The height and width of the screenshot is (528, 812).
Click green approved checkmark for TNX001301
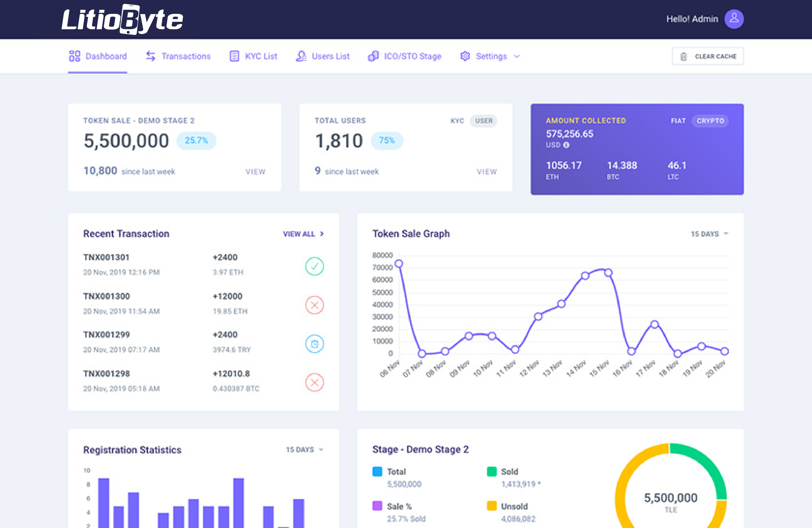pyautogui.click(x=314, y=266)
